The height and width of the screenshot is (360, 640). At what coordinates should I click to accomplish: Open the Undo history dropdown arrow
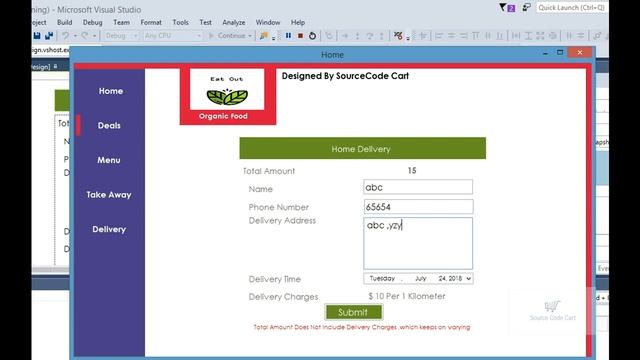coord(75,36)
